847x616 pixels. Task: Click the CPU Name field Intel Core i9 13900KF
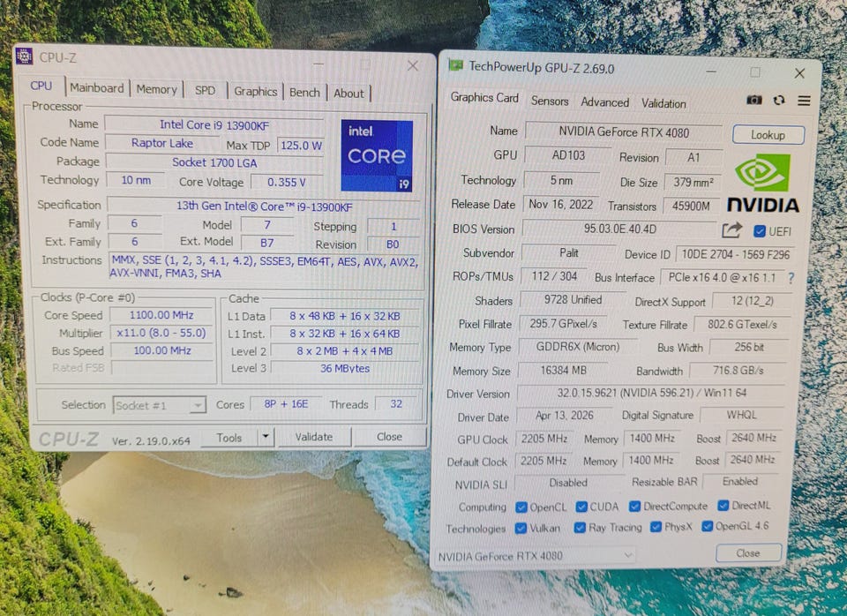point(214,124)
